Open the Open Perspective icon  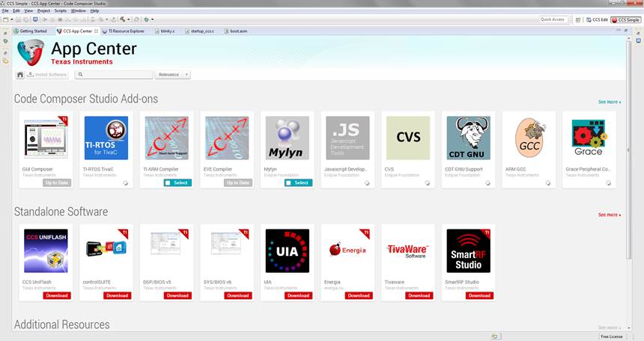tap(578, 19)
